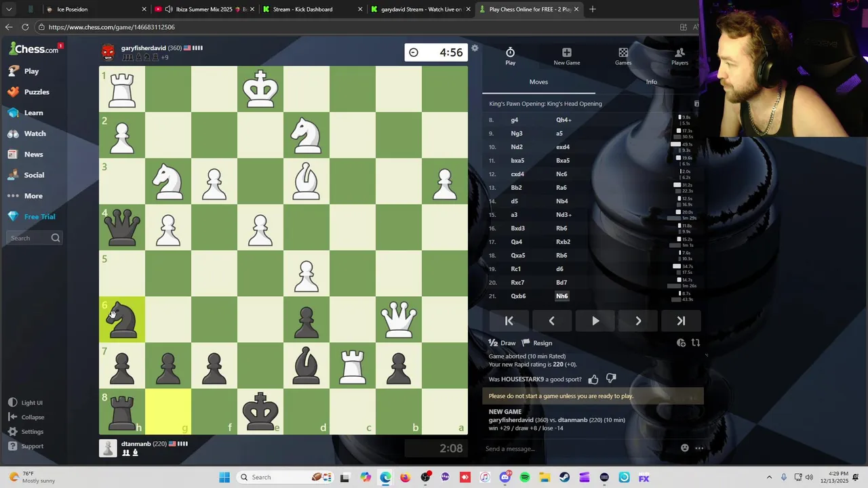The height and width of the screenshot is (488, 868).
Task: Open a new browser tab
Action: [593, 9]
